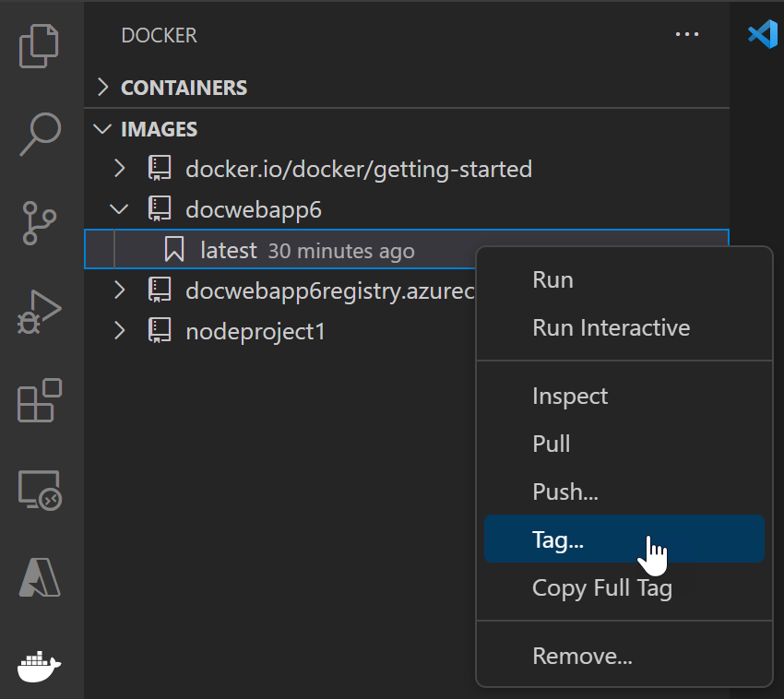784x699 pixels.
Task: Open the Docker panel more actions ellipsis
Action: (x=687, y=34)
